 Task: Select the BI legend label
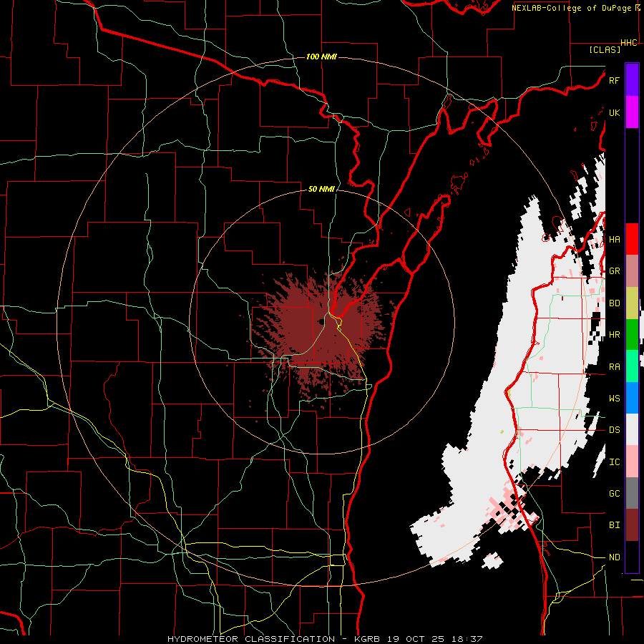pos(614,525)
